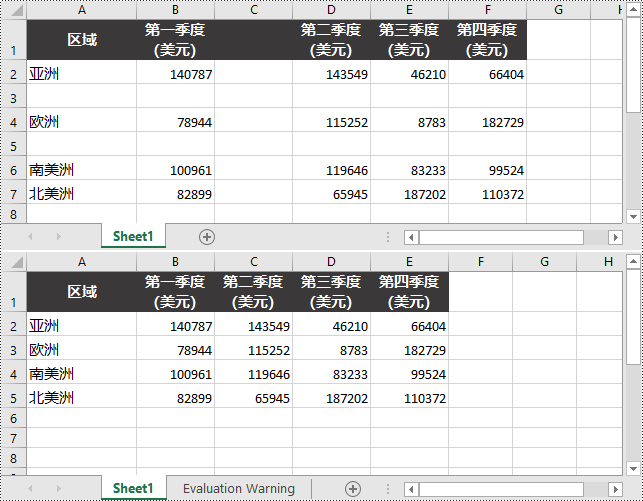
Task: Select the cell with 143549 in column C of the bottom spreadsheet
Action: coord(253,324)
